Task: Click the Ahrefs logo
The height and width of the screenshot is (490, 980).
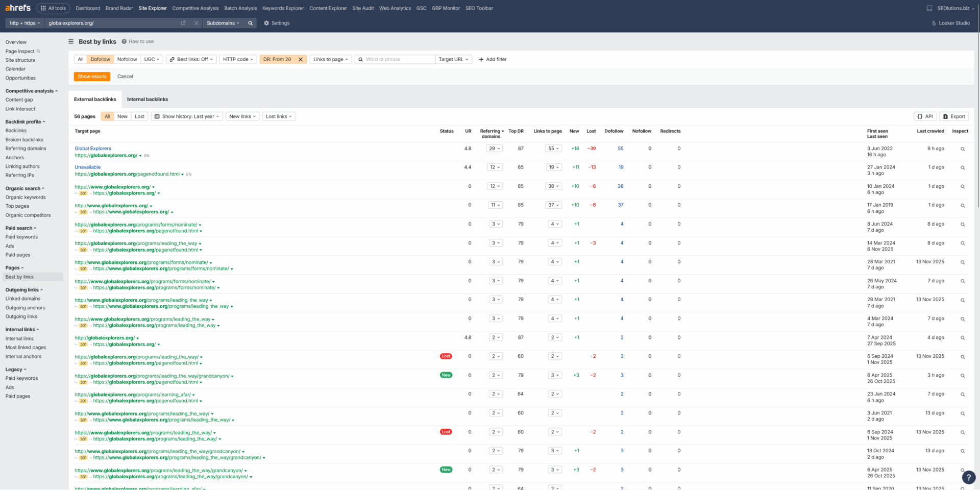Action: point(18,8)
